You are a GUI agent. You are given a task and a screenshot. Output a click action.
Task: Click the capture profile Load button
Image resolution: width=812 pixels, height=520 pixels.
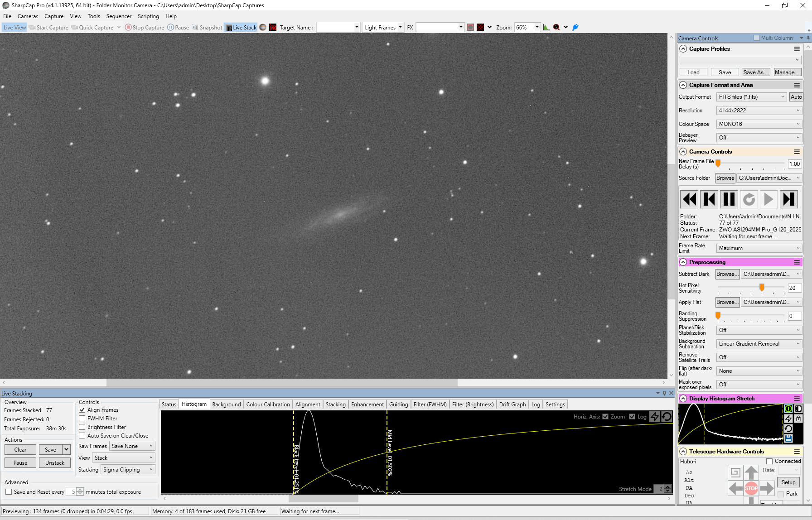click(x=693, y=72)
